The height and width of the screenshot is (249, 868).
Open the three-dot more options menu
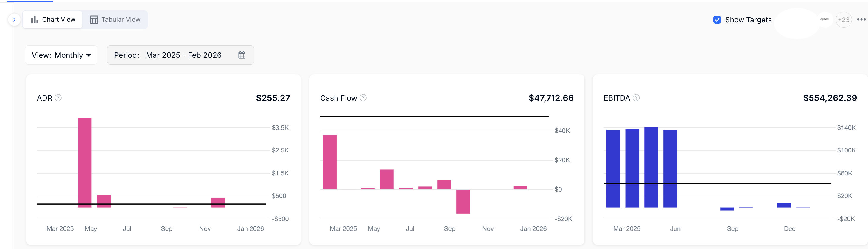(861, 20)
